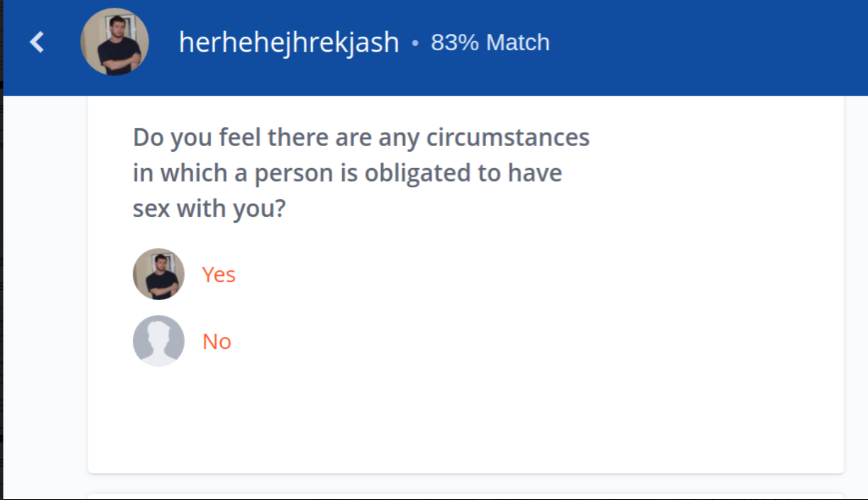Image resolution: width=868 pixels, height=500 pixels.
Task: Choose the orange Yes answer text
Action: coord(219,275)
